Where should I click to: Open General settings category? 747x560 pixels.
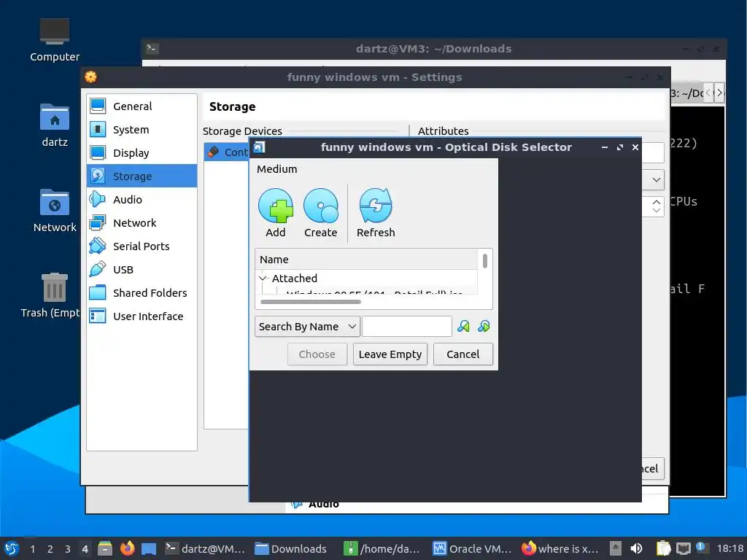pos(142,106)
